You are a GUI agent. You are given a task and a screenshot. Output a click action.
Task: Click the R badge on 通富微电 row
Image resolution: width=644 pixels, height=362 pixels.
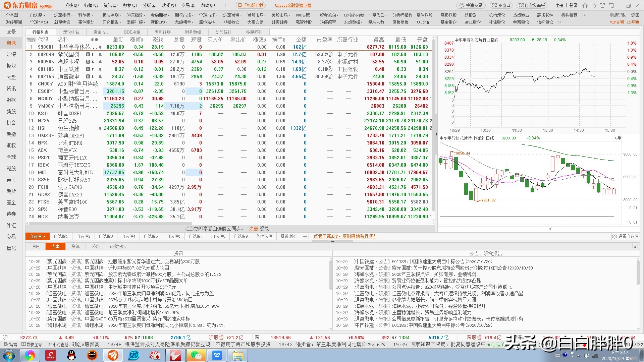pyautogui.click(x=88, y=76)
